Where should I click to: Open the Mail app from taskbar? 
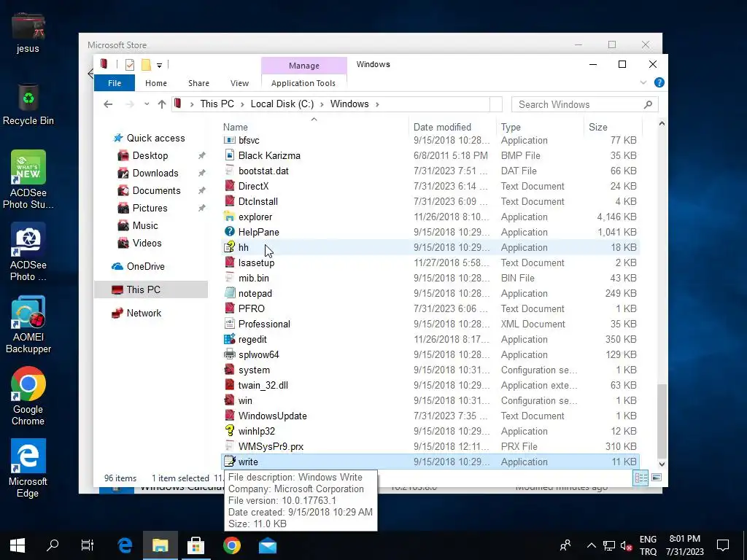point(268,545)
